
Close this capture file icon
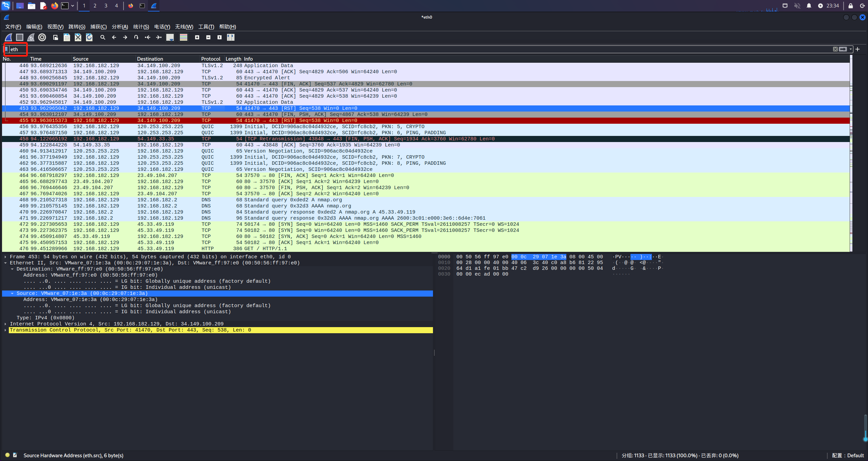78,37
